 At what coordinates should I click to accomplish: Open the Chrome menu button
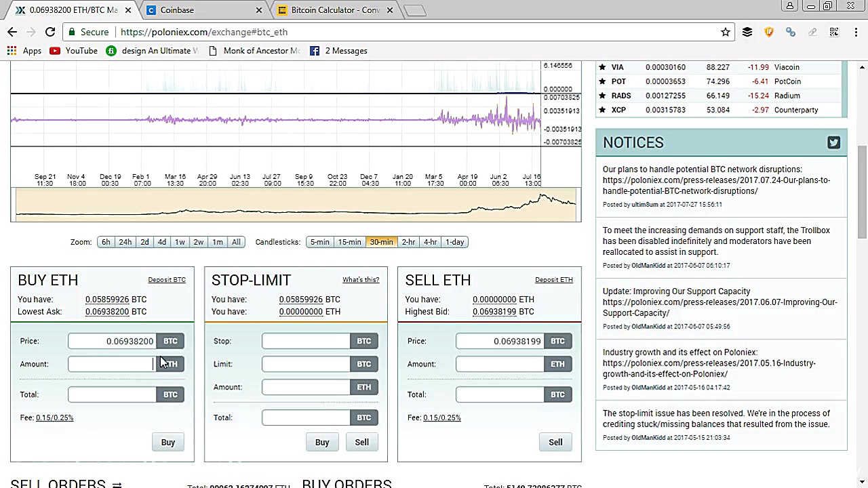855,32
